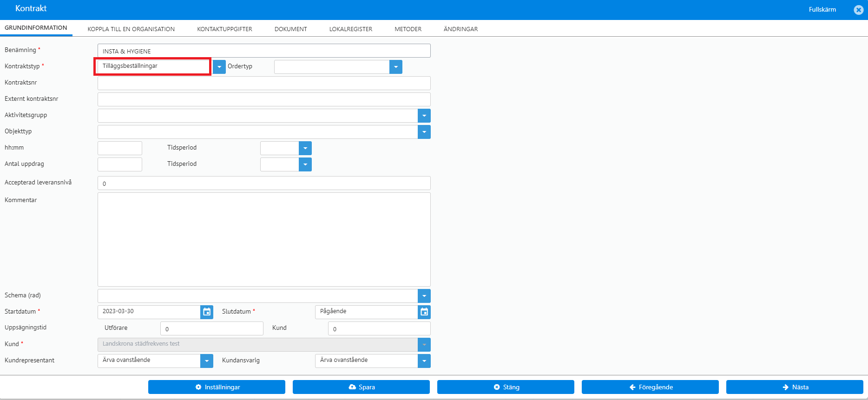The width and height of the screenshot is (868, 400).
Task: Expand the Kontraktstyp dropdown arrow
Action: 219,67
